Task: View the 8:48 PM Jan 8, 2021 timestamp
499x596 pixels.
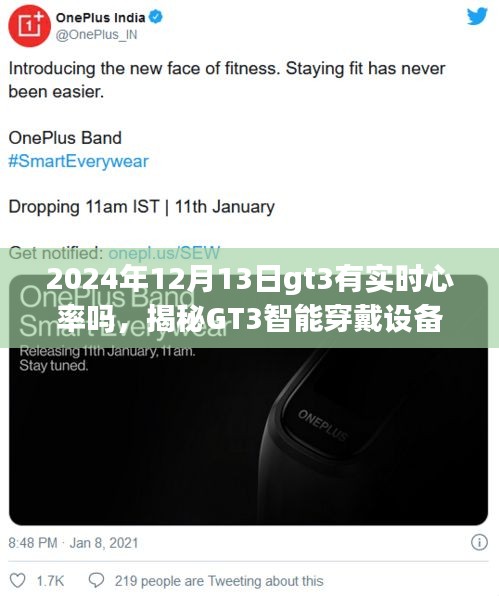Action: tap(73, 543)
